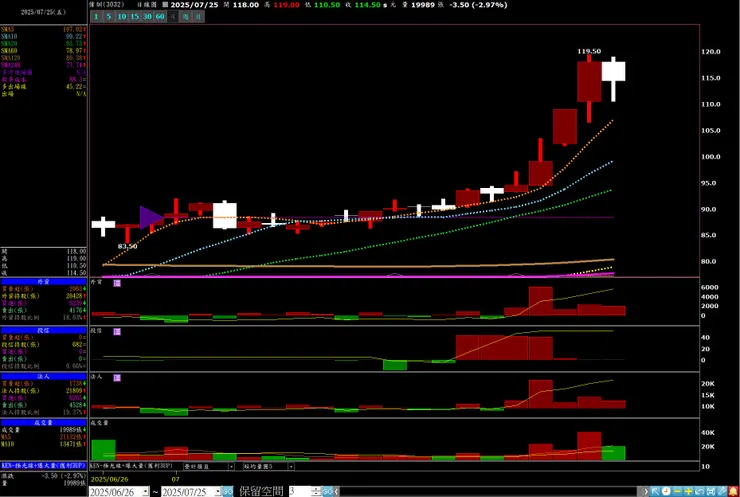Open settings icon in 投信 panel

[117, 332]
